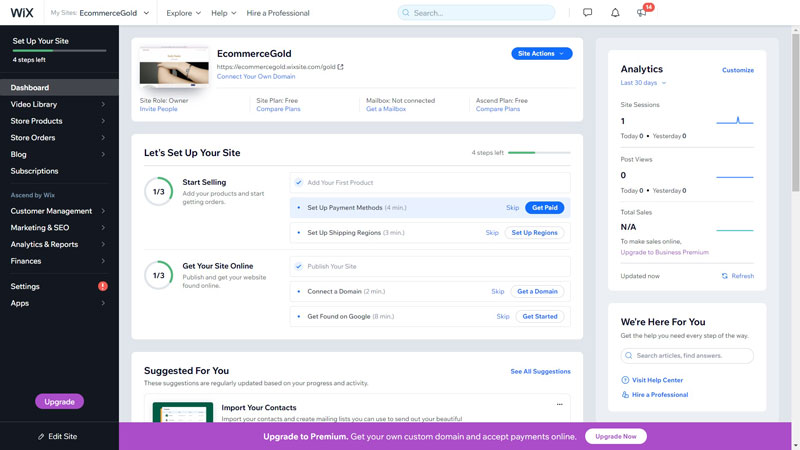Image resolution: width=800 pixels, height=450 pixels.
Task: Skip Set Up Shipping Regions step
Action: tap(492, 233)
